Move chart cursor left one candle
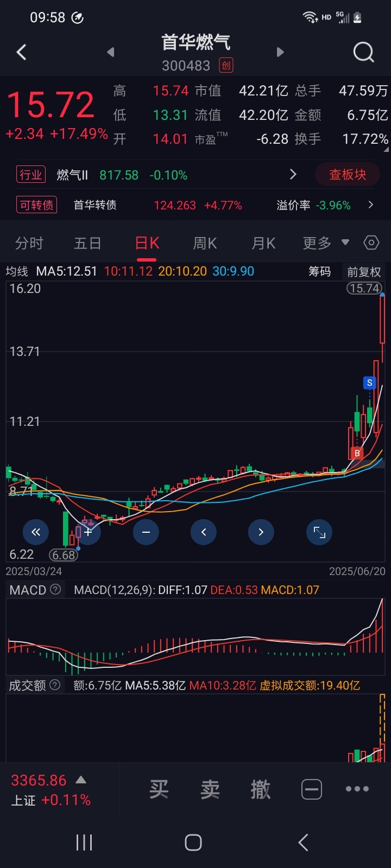391x868 pixels. coord(204,532)
